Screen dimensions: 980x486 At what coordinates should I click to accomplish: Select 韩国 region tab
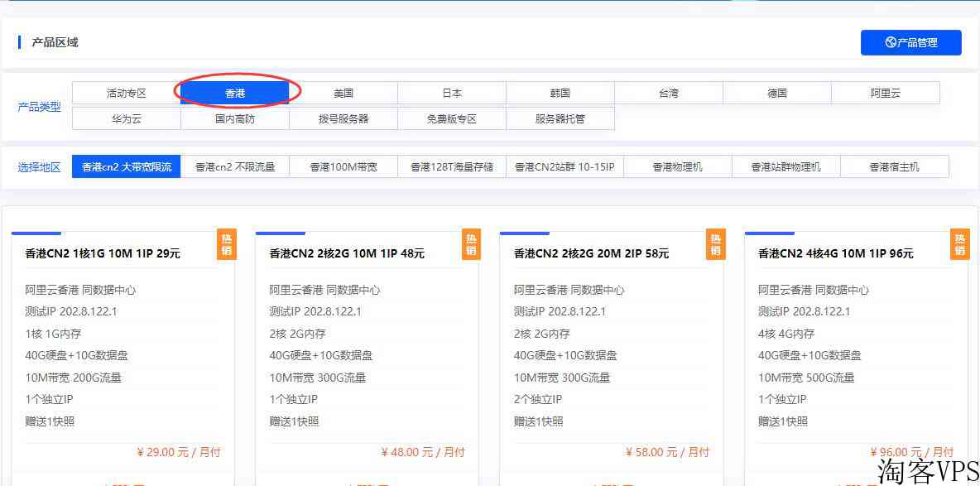coord(560,94)
